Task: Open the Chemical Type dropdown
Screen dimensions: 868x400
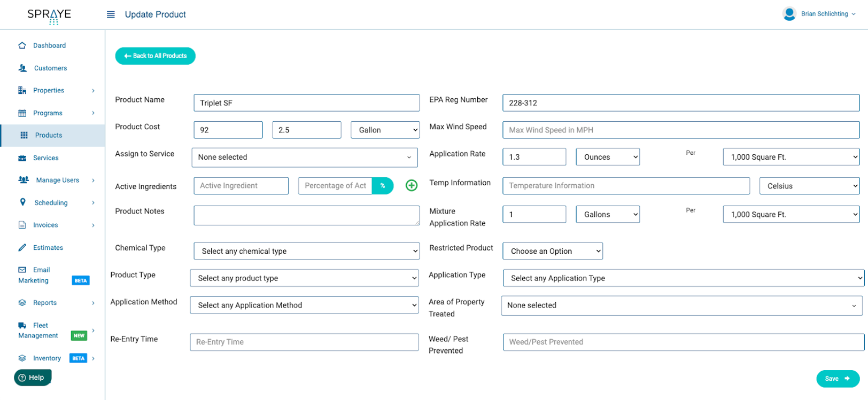Action: pos(307,251)
